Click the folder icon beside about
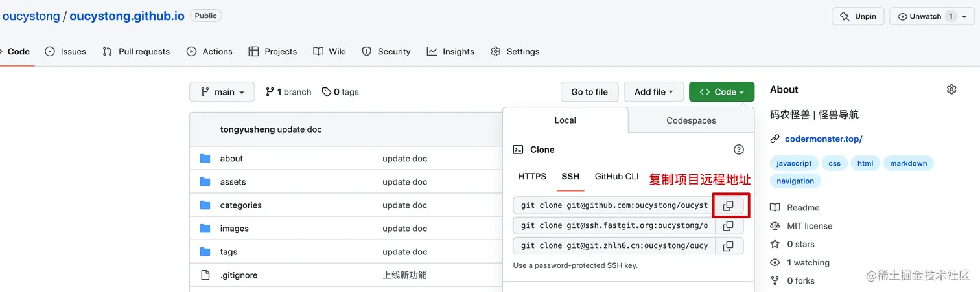Image resolution: width=980 pixels, height=292 pixels. click(x=205, y=159)
